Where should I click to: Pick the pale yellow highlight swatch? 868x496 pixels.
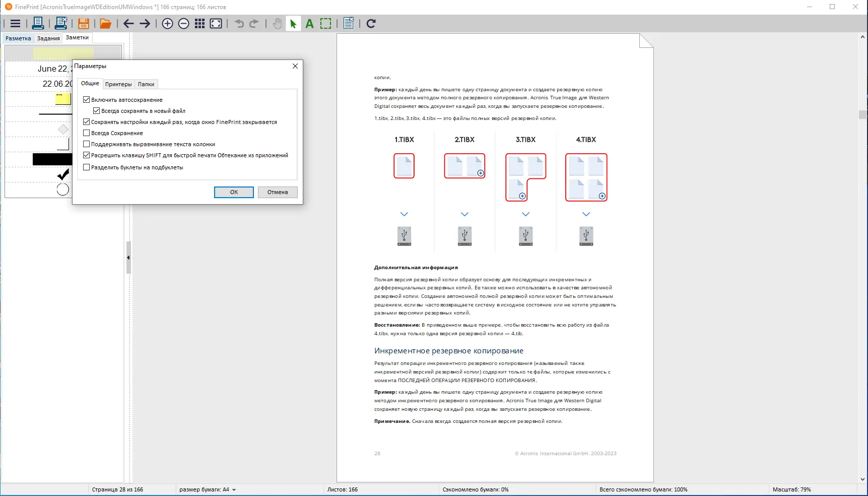click(63, 53)
